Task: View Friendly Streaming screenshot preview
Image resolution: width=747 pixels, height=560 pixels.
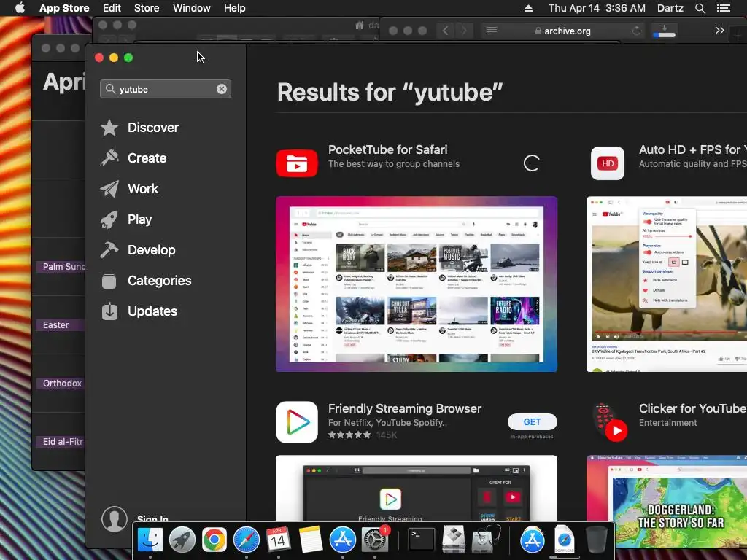Action: click(x=417, y=488)
